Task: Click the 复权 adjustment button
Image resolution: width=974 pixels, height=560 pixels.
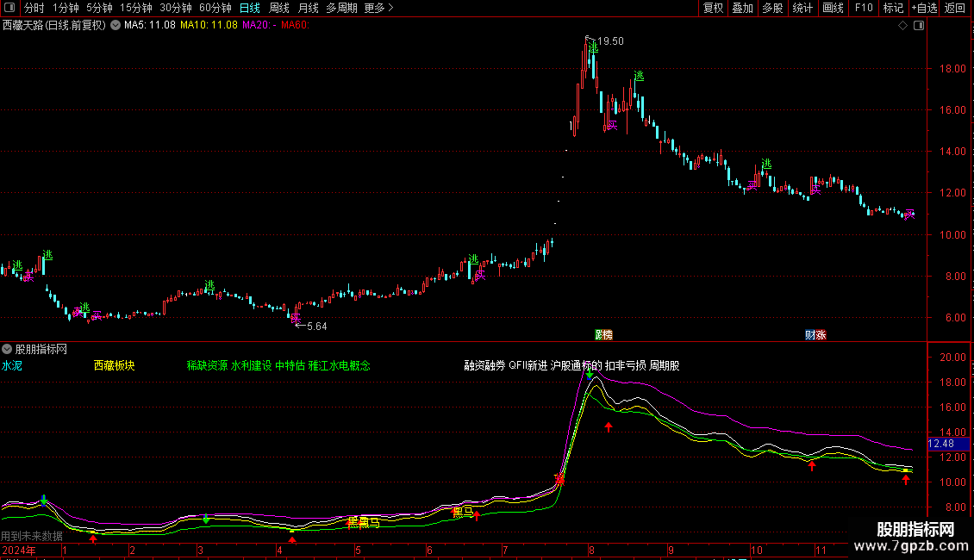Action: (x=713, y=8)
